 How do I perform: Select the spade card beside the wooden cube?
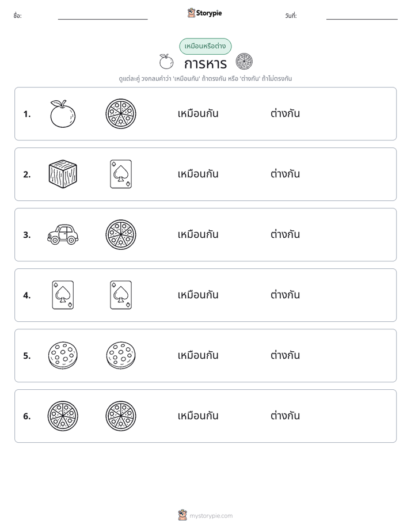click(x=121, y=174)
